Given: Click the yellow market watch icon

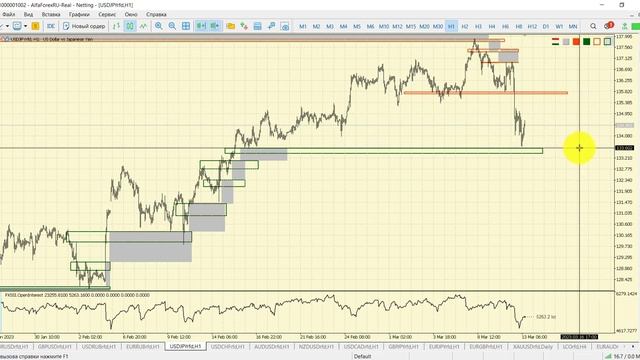Looking at the screenshot, I should [x=36, y=26].
